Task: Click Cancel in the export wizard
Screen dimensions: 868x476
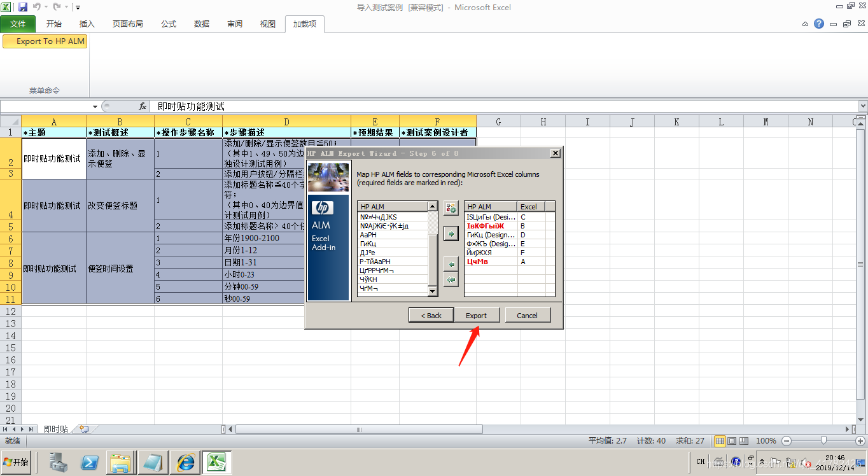Action: coord(527,315)
